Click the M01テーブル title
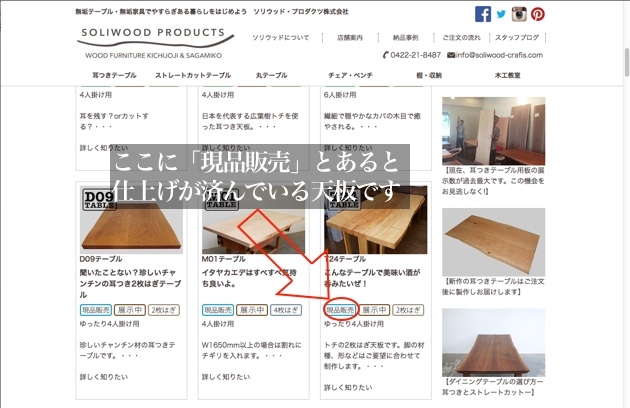 tap(223, 259)
